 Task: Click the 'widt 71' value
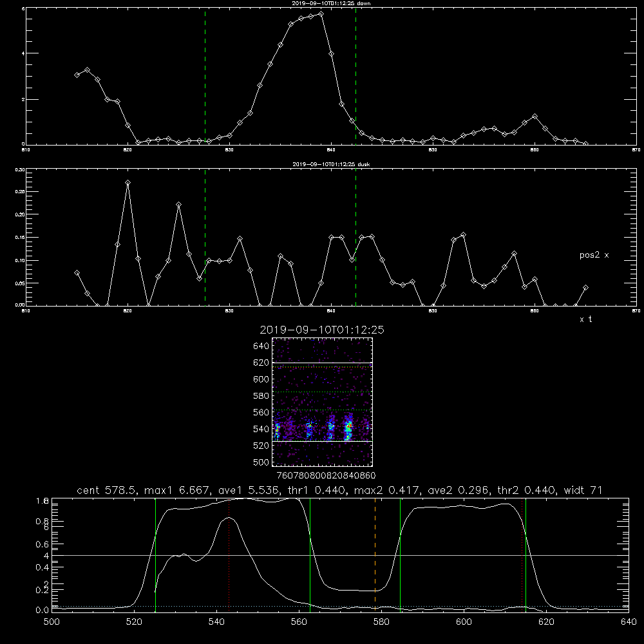pos(583,490)
